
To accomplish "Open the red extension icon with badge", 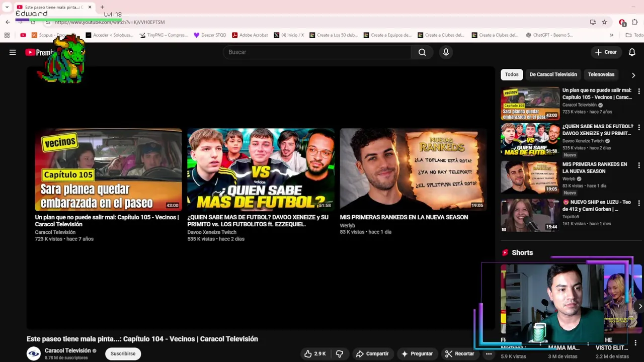I will [622, 22].
